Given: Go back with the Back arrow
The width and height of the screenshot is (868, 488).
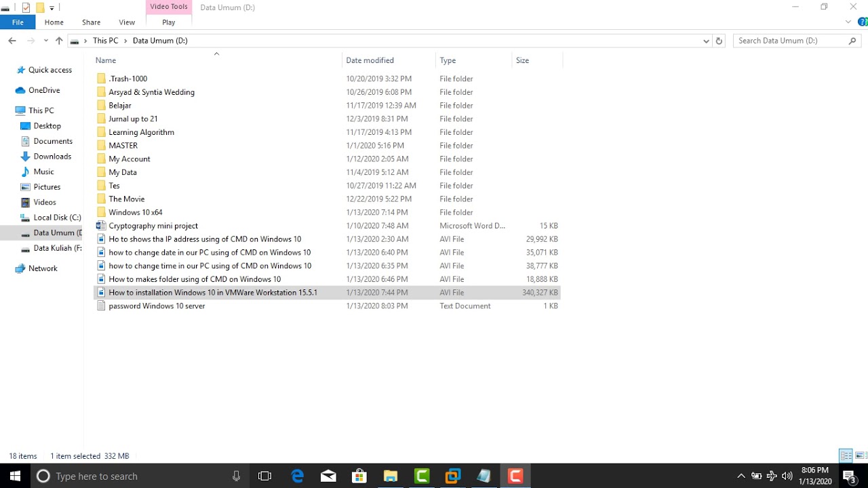Looking at the screenshot, I should [x=12, y=41].
